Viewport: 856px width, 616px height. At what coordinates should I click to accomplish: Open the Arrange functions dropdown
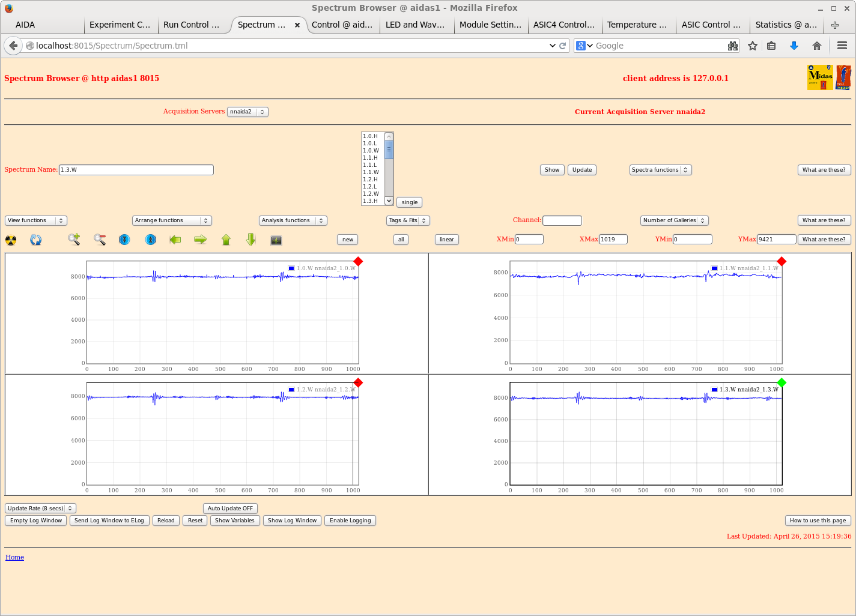click(x=172, y=220)
